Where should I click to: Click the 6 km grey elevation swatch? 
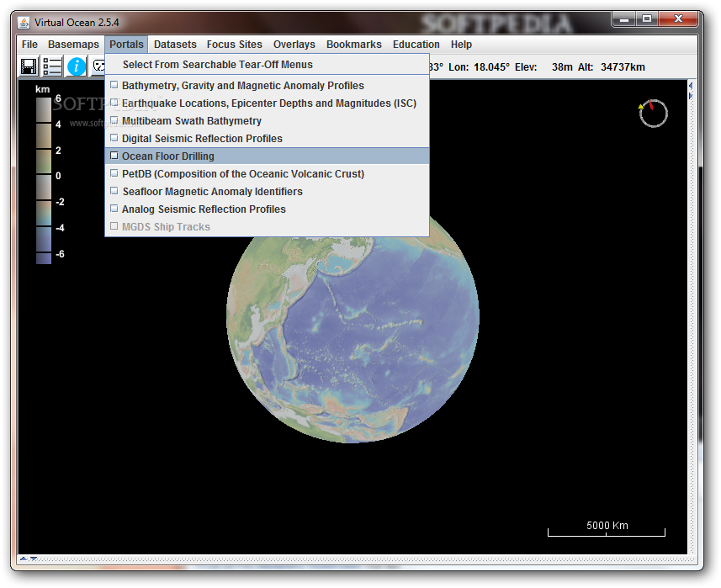[44, 109]
